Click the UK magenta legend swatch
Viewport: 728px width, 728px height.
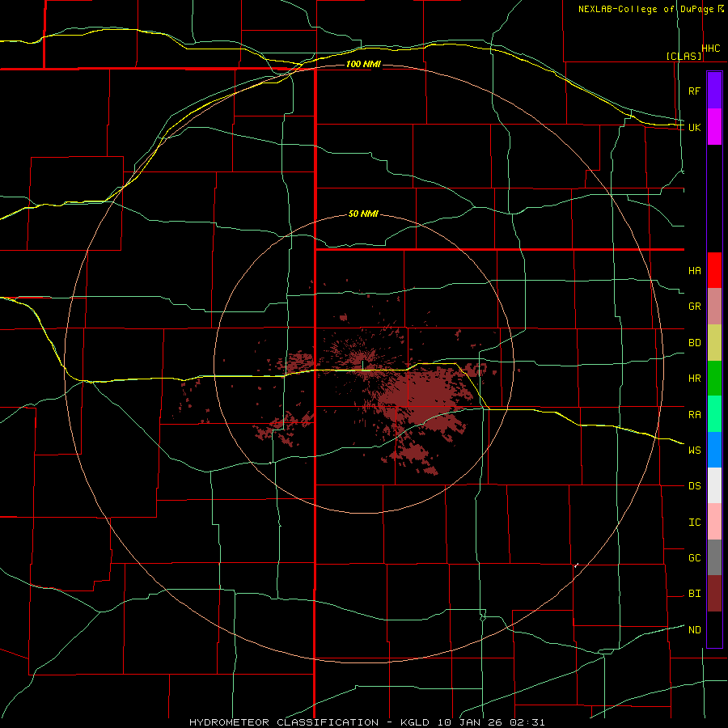714,127
